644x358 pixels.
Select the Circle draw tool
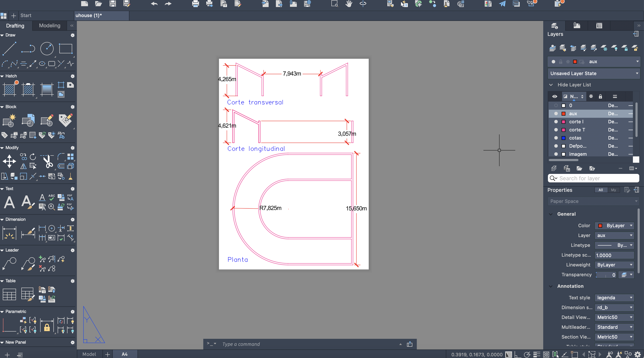tap(47, 48)
